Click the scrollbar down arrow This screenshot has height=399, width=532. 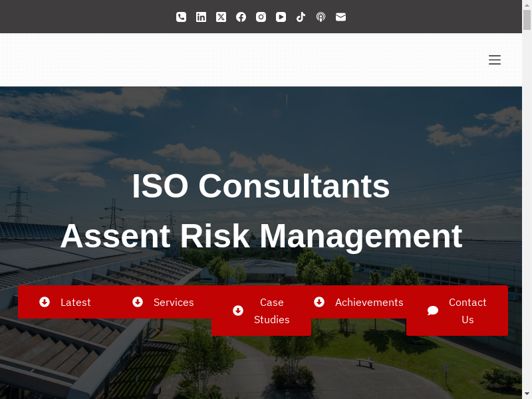527,394
